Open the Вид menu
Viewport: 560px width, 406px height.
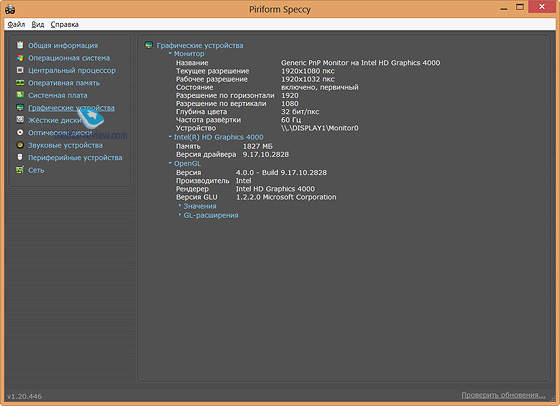coord(38,24)
